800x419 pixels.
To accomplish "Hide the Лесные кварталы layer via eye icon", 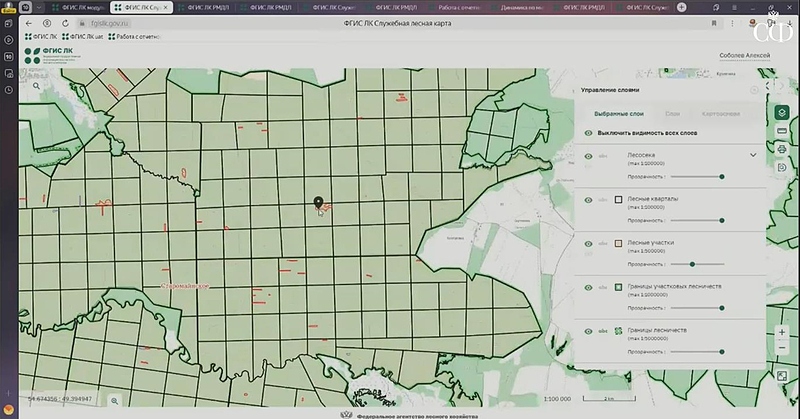I will [588, 199].
